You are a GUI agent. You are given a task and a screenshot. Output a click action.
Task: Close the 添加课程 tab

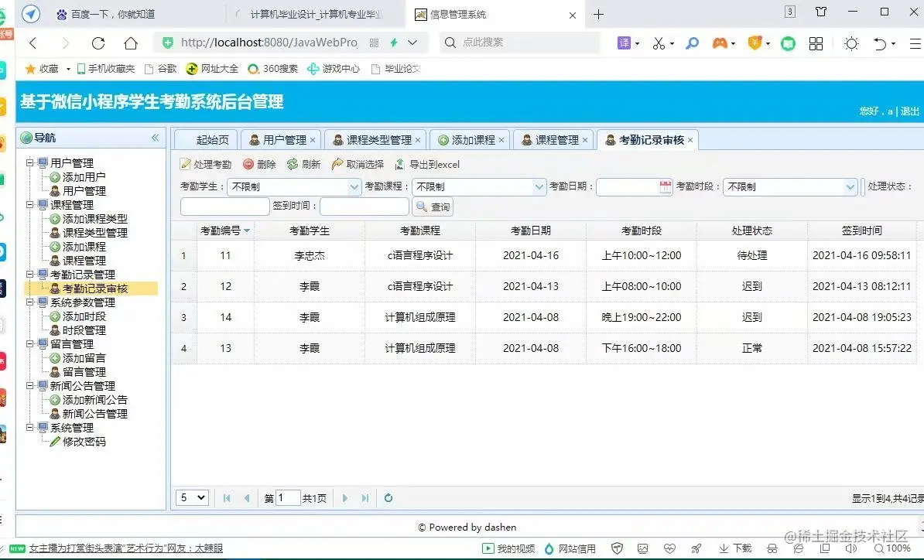click(501, 140)
